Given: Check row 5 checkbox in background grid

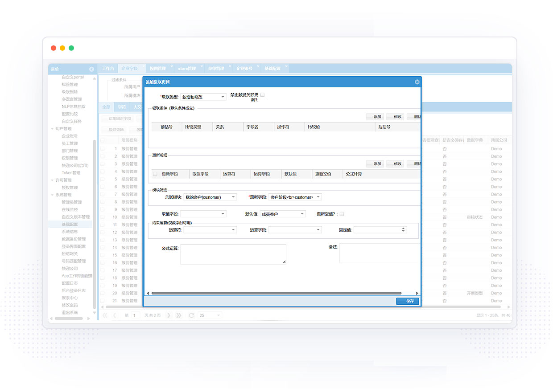Looking at the screenshot, I should coord(102,179).
